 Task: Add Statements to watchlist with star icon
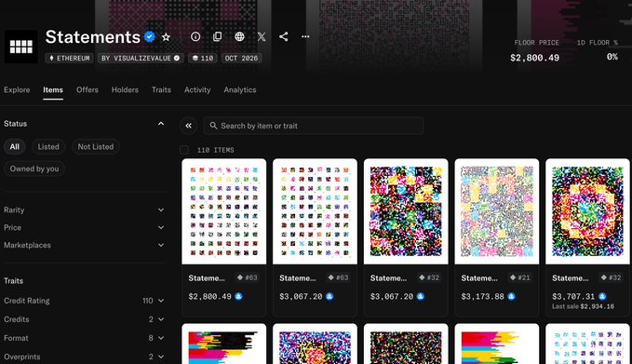click(x=166, y=37)
